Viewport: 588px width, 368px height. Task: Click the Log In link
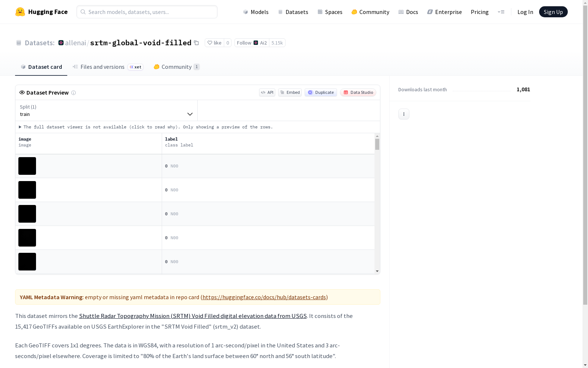(x=525, y=12)
